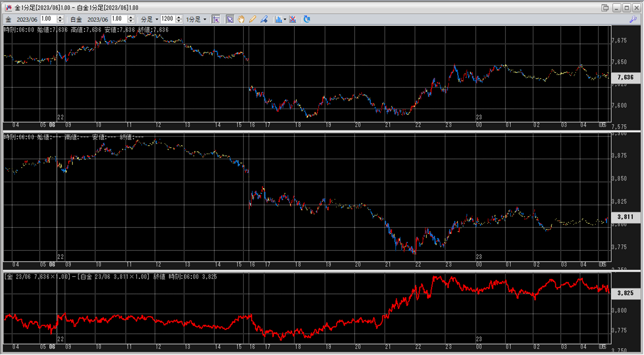Decrease the 1200 bar count stepper
The image size is (644, 355).
coord(179,21)
